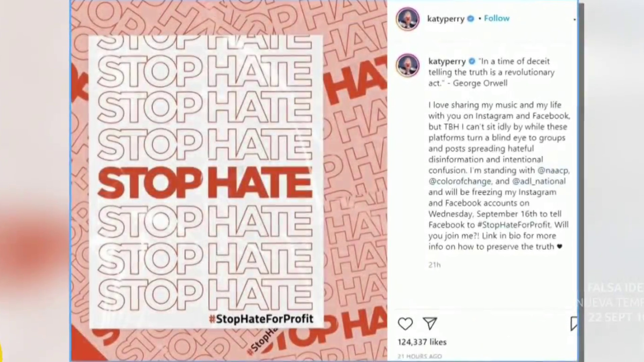The height and width of the screenshot is (362, 644).
Task: Save post with bookmark icon
Action: pos(574,324)
